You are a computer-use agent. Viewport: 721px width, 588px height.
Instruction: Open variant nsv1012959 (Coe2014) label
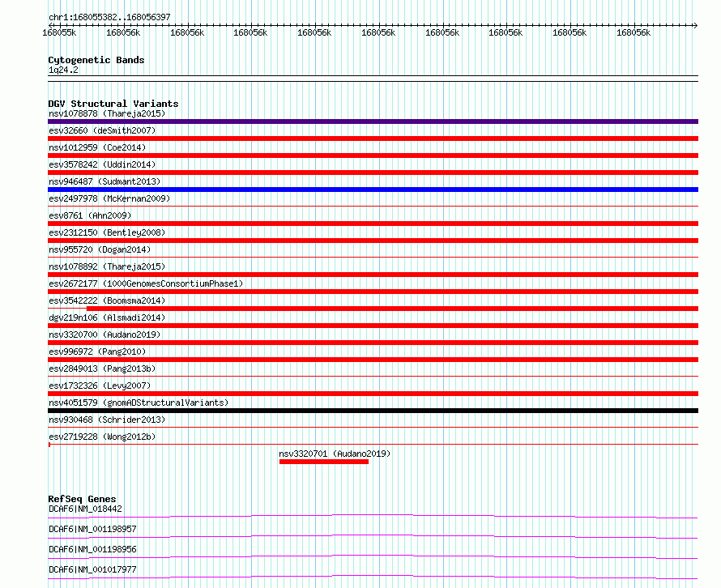(97, 147)
